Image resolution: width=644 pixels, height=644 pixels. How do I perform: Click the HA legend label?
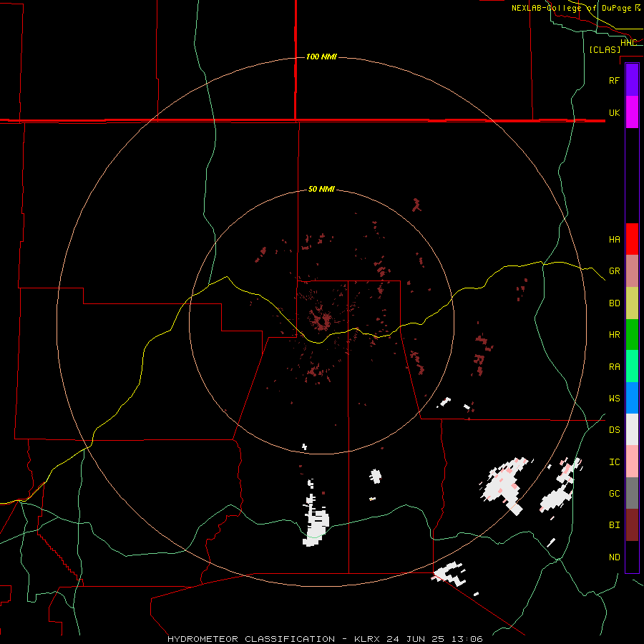614,240
